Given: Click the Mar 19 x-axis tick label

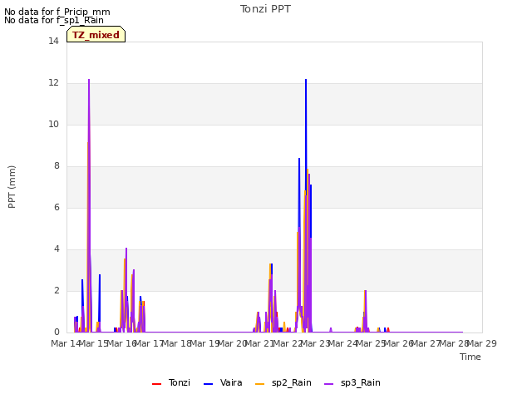Looking at the screenshot, I should coord(204,343).
